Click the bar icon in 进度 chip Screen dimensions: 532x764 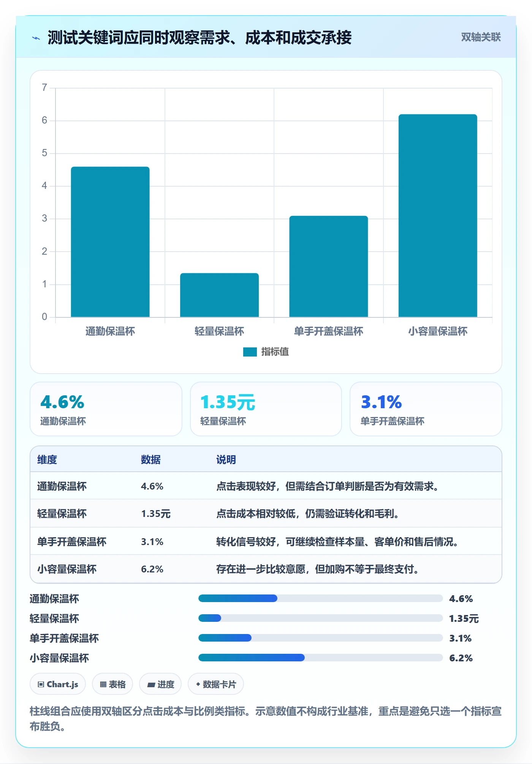pyautogui.click(x=151, y=685)
